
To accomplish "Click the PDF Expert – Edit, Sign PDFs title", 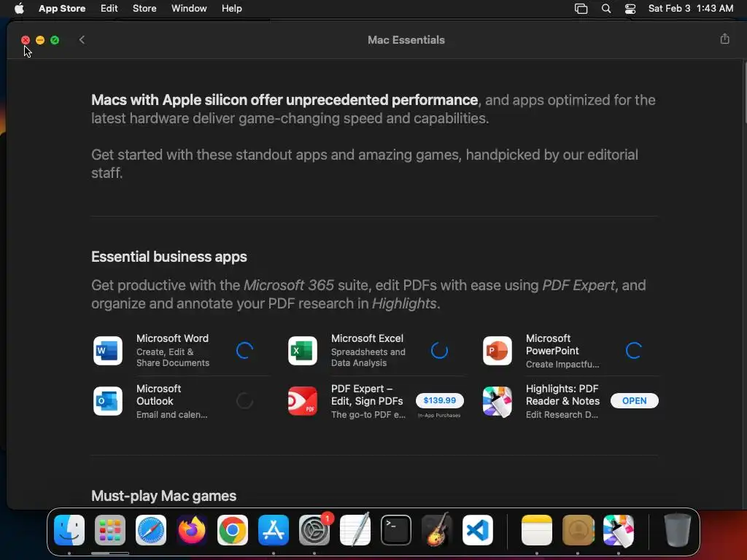I will point(368,394).
